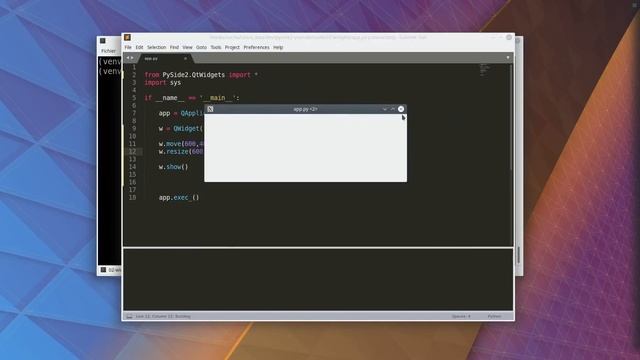Click the app.exec_() code line

coord(179,198)
